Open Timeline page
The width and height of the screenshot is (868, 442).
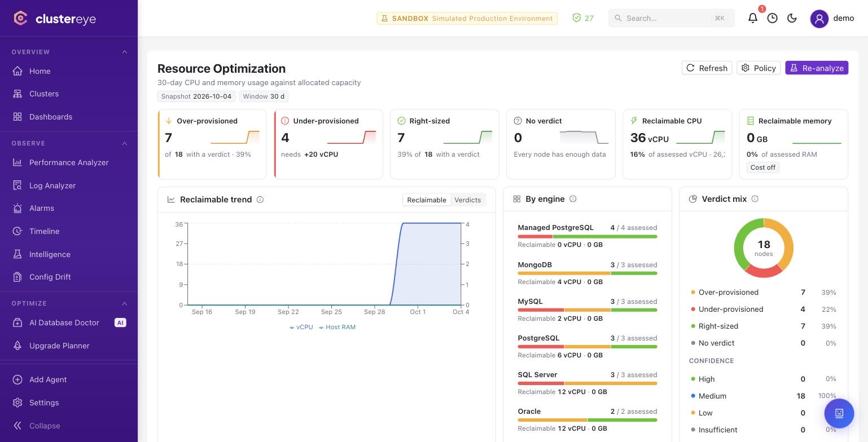[x=69, y=231]
